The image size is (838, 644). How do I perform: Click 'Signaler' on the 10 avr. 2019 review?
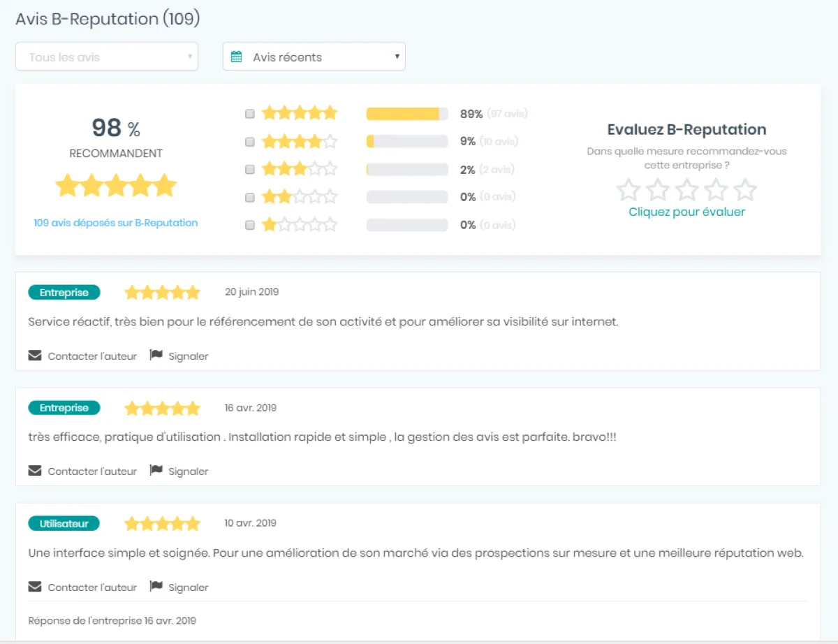[x=189, y=587]
